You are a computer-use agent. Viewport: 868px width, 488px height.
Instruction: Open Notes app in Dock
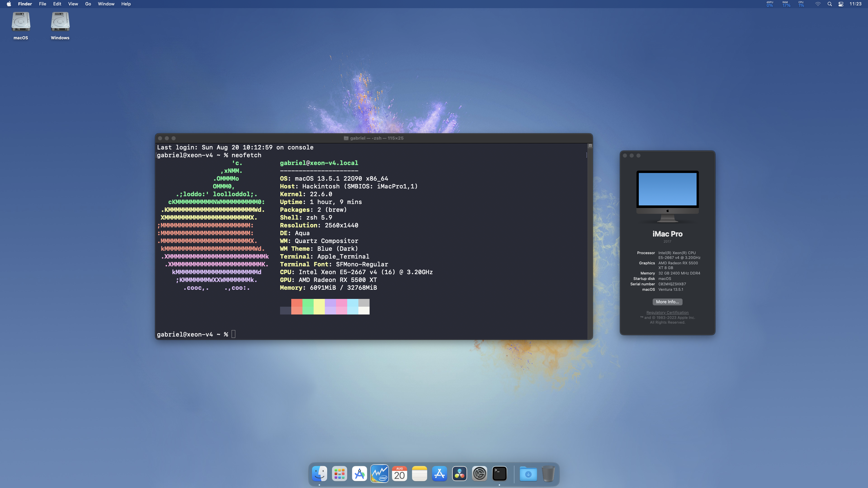click(419, 473)
